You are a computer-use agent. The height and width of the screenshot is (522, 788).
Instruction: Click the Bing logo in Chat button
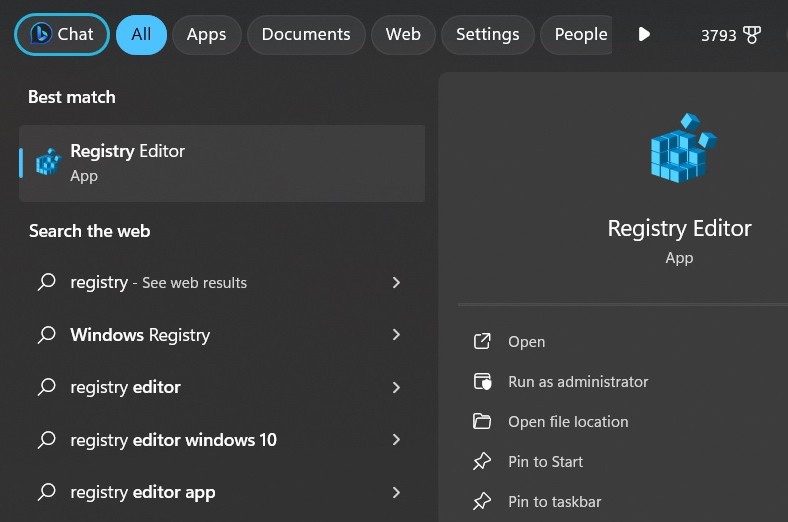pyautogui.click(x=41, y=34)
